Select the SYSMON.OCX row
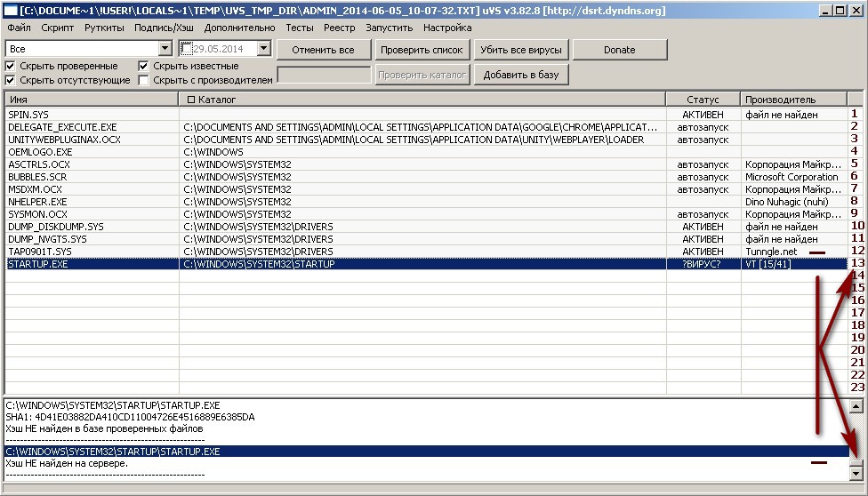868x496 pixels. tap(426, 214)
